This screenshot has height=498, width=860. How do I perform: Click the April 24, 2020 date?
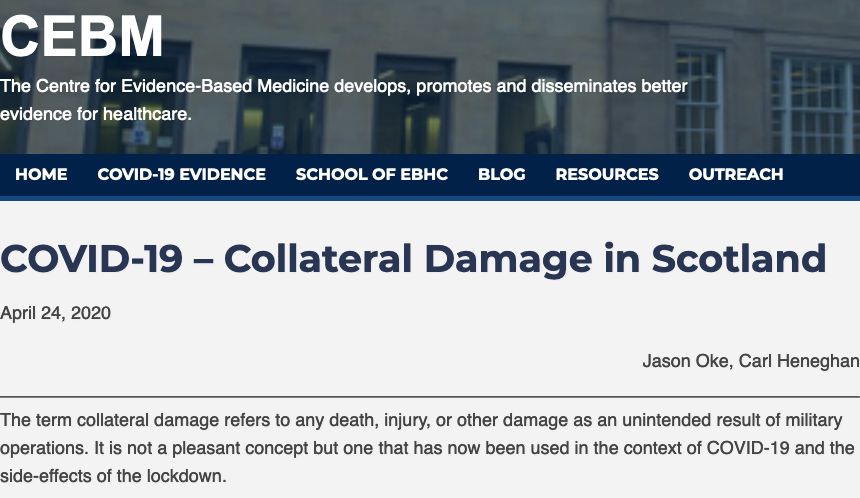[55, 313]
